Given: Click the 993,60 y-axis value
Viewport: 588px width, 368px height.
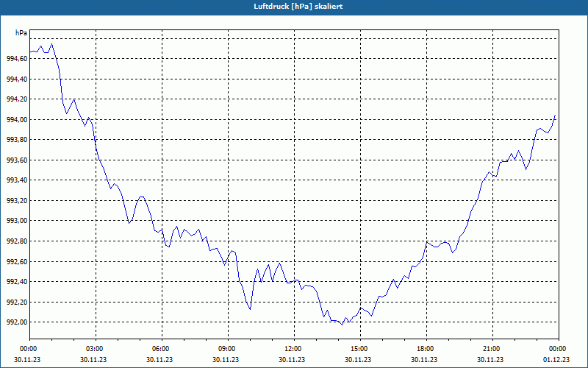Looking at the screenshot, I should [17, 160].
